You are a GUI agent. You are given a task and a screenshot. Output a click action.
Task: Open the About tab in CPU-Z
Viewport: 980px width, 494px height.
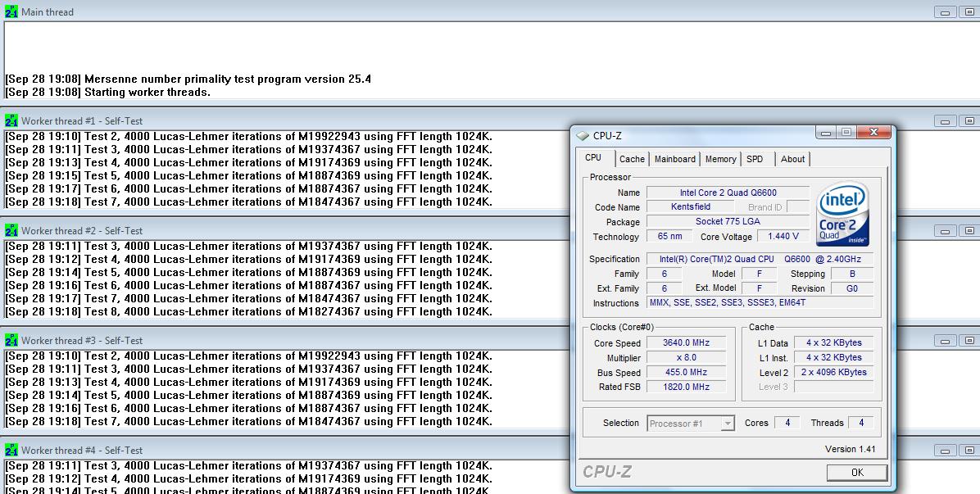pyautogui.click(x=792, y=159)
